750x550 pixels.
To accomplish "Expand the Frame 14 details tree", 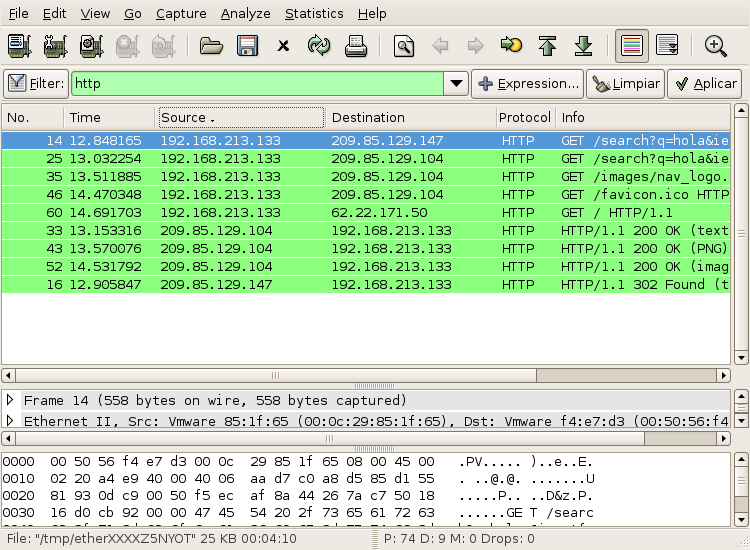I will pyautogui.click(x=10, y=400).
